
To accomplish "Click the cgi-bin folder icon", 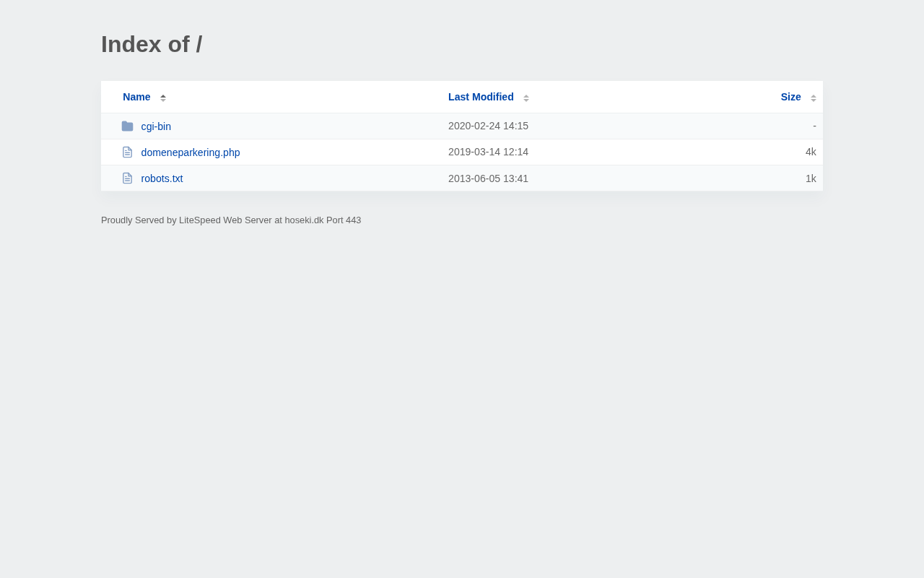I will coord(127,126).
